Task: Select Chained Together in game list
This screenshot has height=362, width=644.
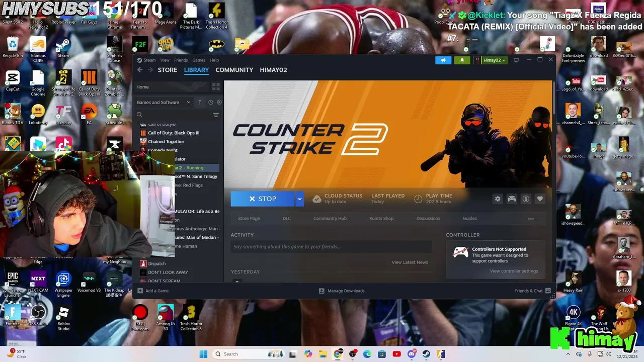Action: tap(166, 142)
